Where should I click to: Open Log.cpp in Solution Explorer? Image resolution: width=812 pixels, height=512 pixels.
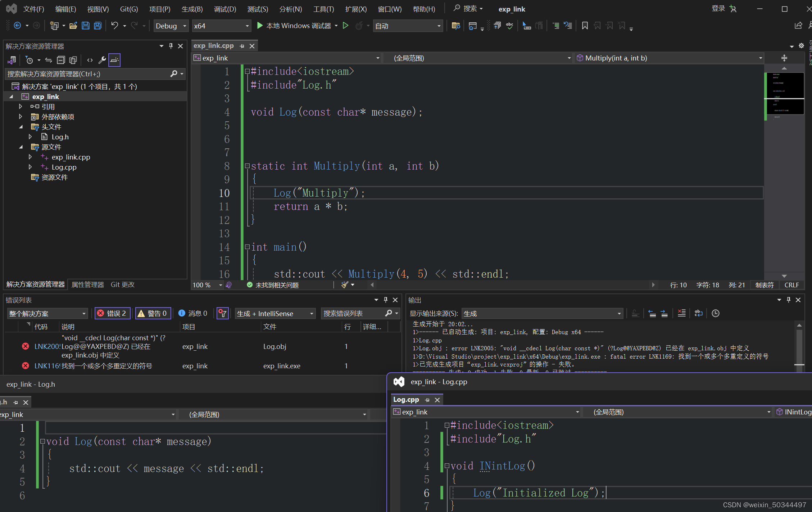click(64, 167)
